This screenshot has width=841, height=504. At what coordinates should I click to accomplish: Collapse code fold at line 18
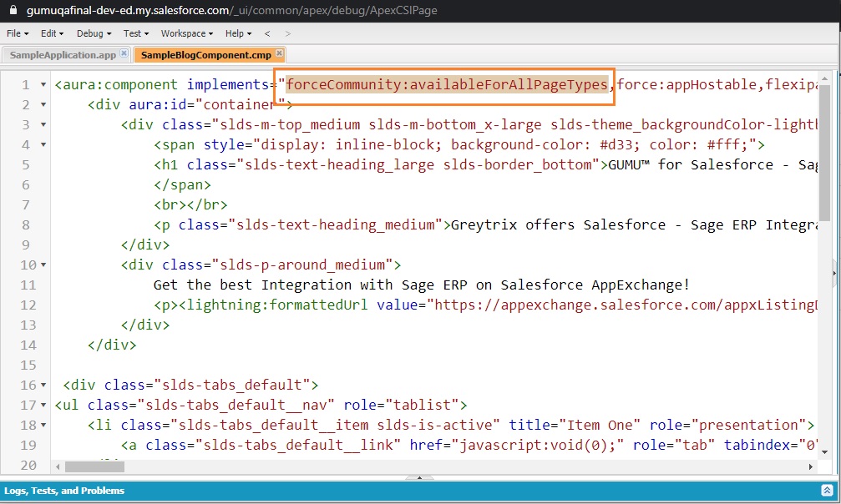(43, 426)
